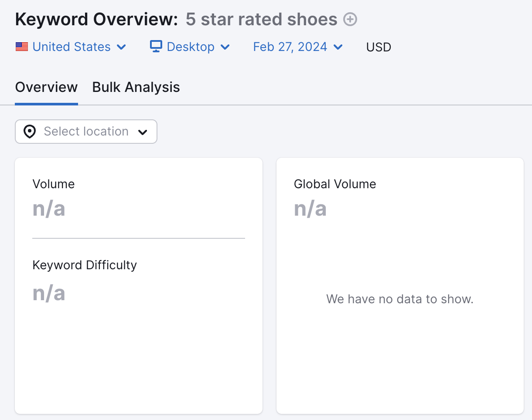Click the USD currency label

click(378, 47)
